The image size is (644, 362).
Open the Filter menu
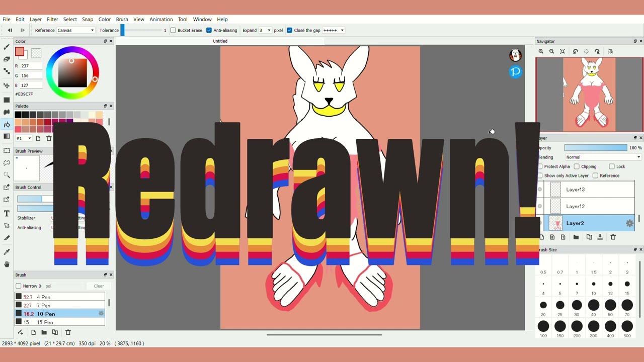(x=52, y=19)
